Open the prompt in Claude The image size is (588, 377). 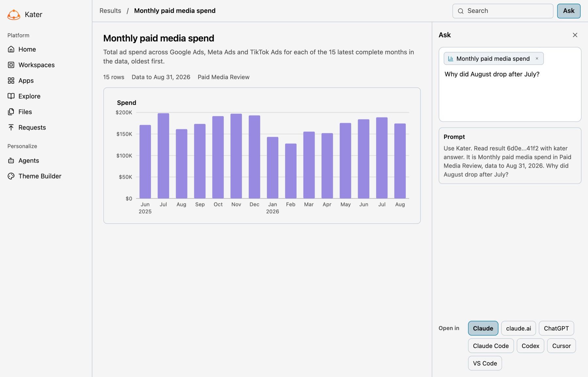click(483, 328)
